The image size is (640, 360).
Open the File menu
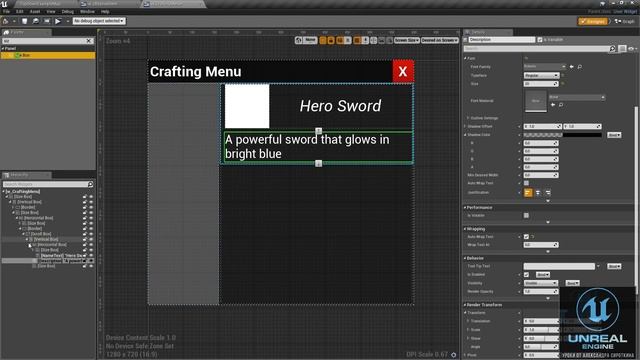coord(6,11)
